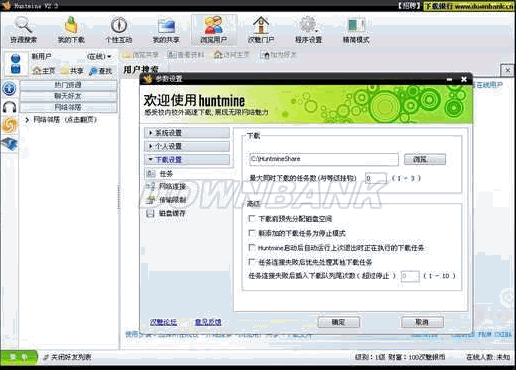Screen dimensions: 516x370
Task: Close the 参数设置 dialog
Action: coord(463,79)
